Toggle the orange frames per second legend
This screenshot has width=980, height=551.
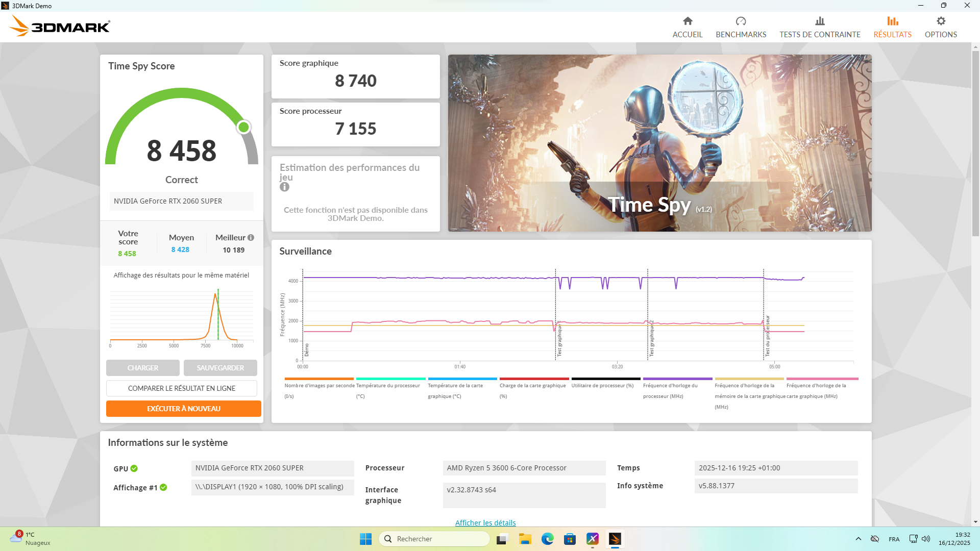click(x=319, y=386)
